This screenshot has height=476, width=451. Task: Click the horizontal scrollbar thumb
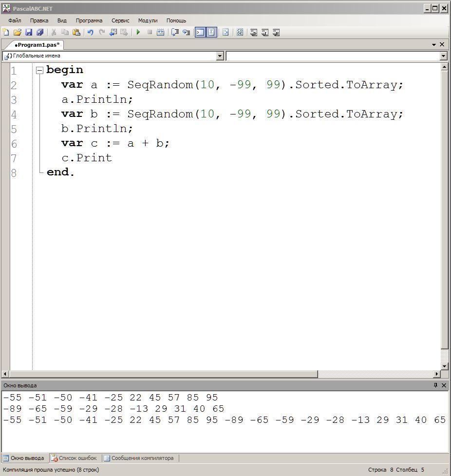[x=163, y=374]
